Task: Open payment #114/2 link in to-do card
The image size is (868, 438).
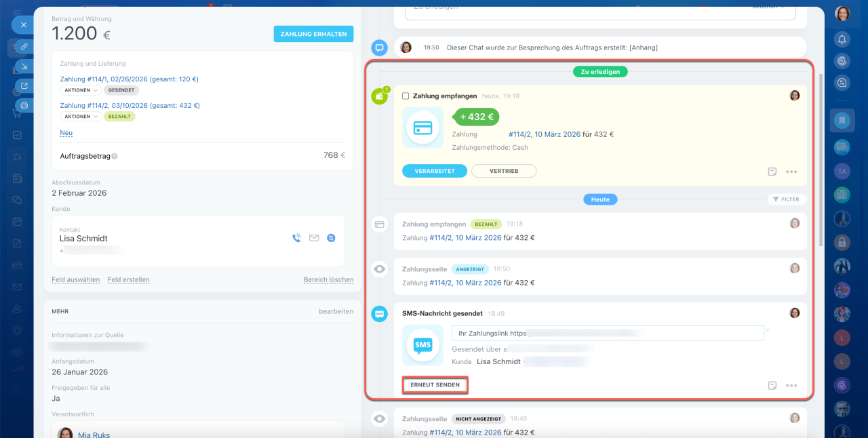Action: [545, 134]
